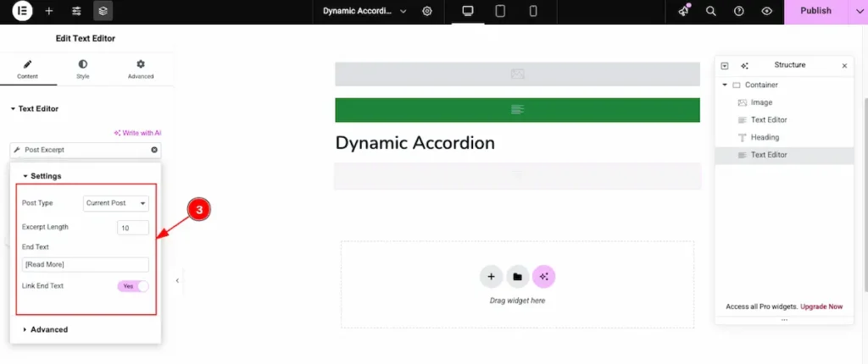Image resolution: width=868 pixels, height=364 pixels.
Task: Click the Upgrade Now link
Action: tap(824, 306)
